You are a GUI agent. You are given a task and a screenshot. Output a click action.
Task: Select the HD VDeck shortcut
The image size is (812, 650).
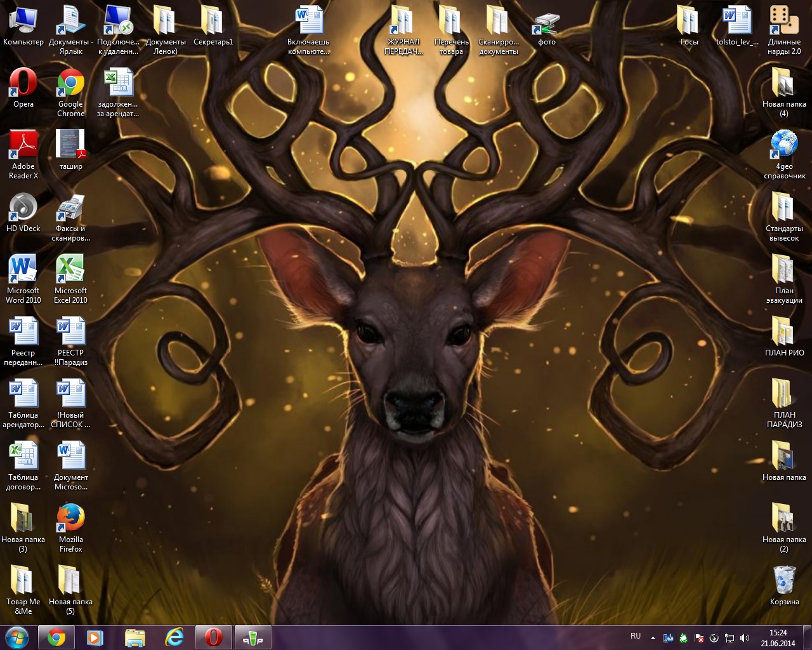pyautogui.click(x=23, y=213)
